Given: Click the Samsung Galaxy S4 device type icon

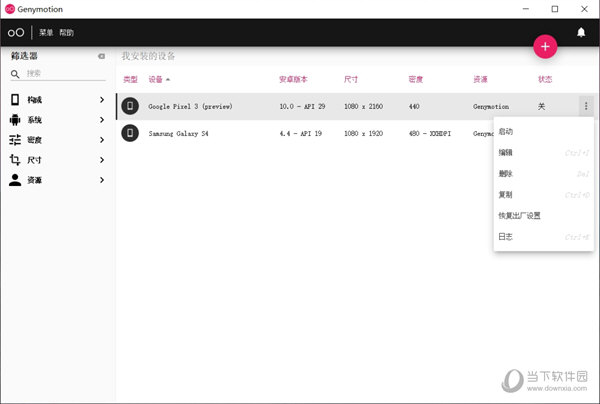Looking at the screenshot, I should click(x=130, y=133).
